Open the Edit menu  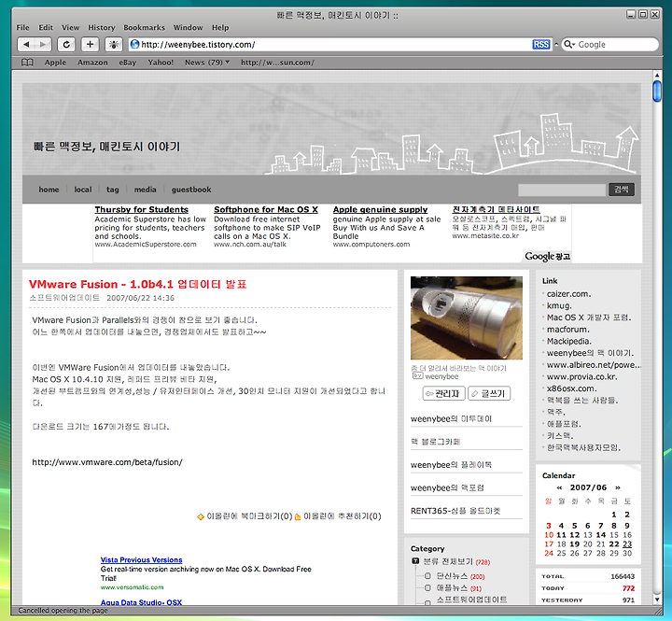(46, 27)
